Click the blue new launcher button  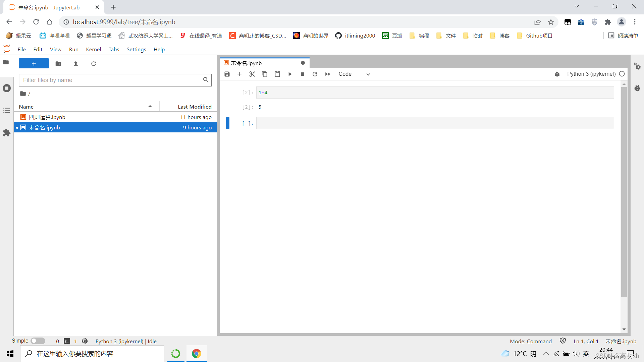coord(34,64)
